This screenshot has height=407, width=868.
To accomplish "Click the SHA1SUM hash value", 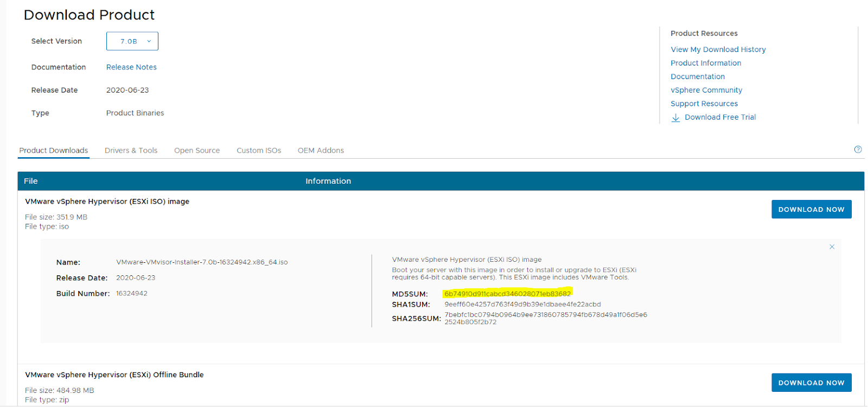I will tap(522, 305).
